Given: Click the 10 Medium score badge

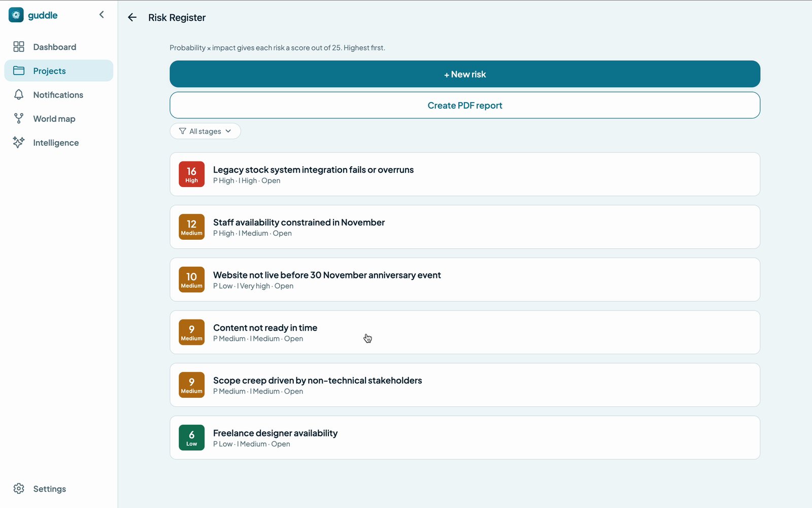Looking at the screenshot, I should (x=192, y=280).
